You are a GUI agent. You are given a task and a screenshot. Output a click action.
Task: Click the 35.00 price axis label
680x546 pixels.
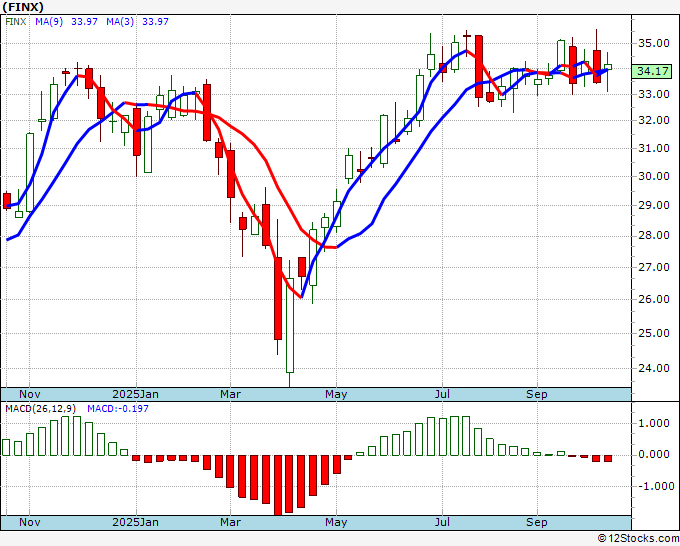(x=654, y=43)
